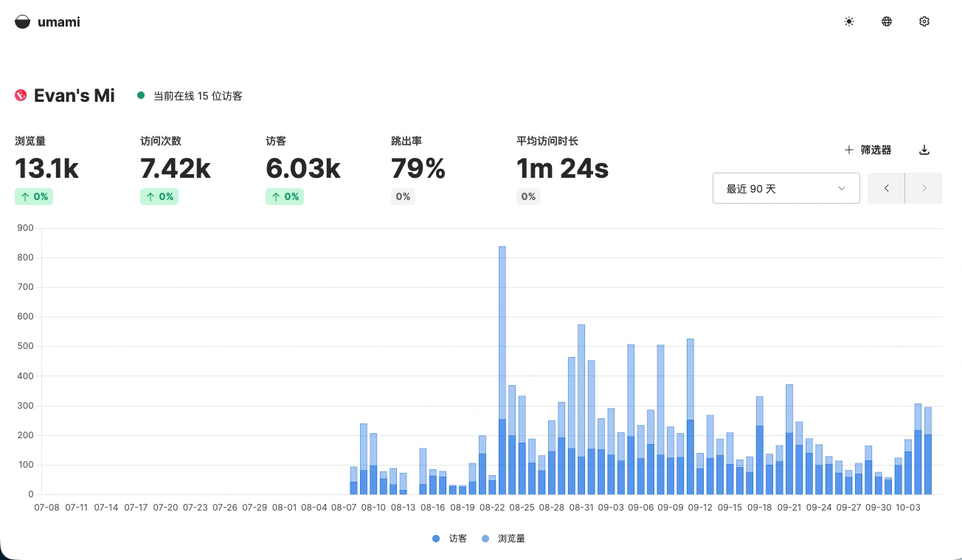
Task: Open settings gear icon
Action: pyautogui.click(x=924, y=22)
